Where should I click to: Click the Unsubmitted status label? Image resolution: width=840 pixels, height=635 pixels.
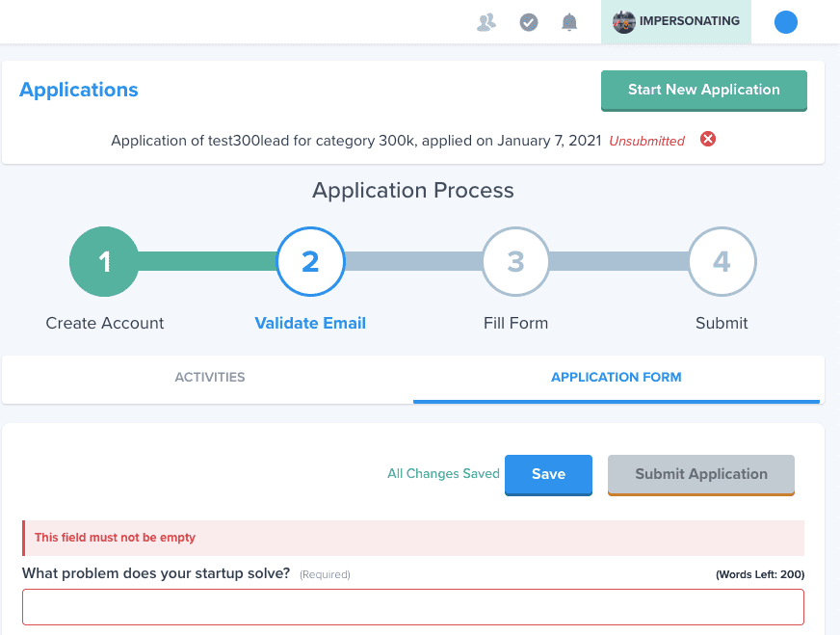tap(646, 141)
